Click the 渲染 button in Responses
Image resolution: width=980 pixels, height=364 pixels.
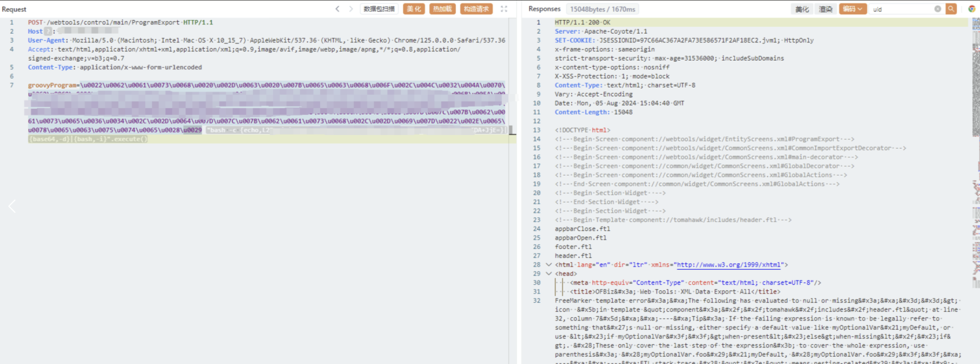[x=826, y=9]
